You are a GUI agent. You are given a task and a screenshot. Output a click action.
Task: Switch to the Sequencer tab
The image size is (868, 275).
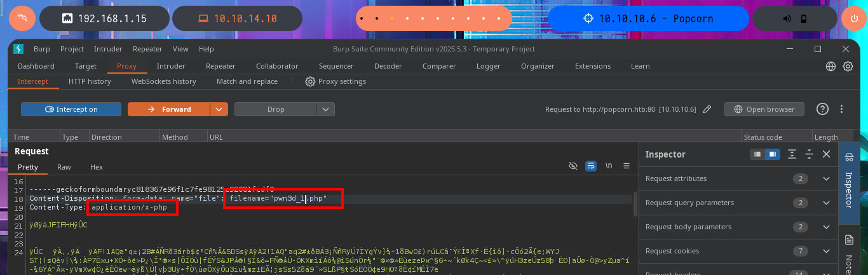pyautogui.click(x=336, y=66)
